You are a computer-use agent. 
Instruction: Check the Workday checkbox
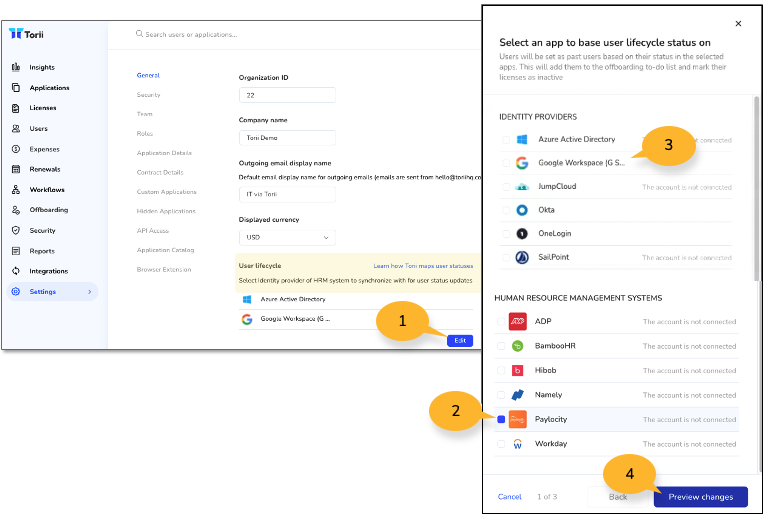tap(501, 444)
